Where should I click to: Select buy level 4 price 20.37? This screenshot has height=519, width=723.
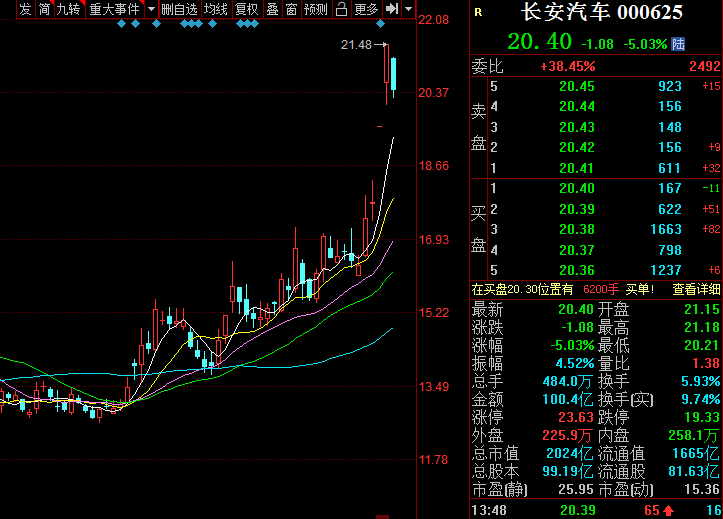click(577, 250)
